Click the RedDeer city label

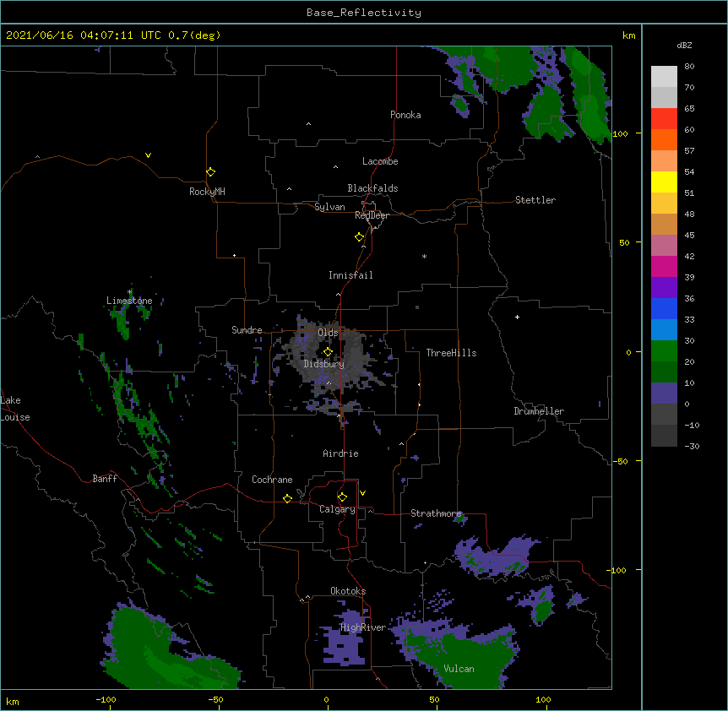coord(372,215)
